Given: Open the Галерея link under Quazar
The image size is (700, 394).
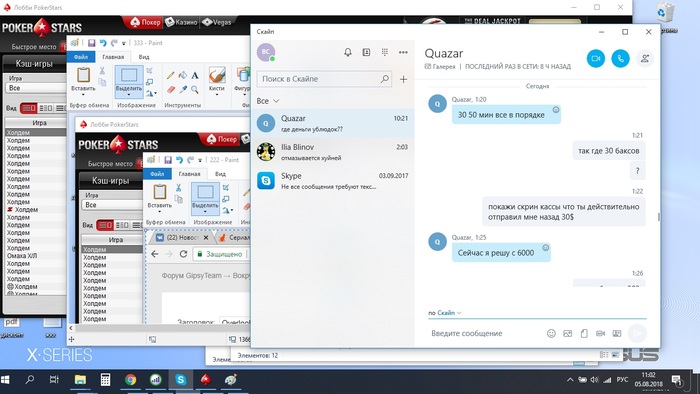Looking at the screenshot, I should pyautogui.click(x=440, y=66).
